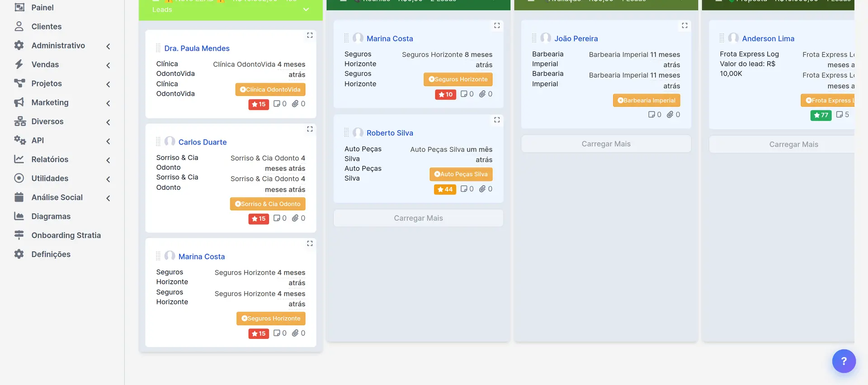The width and height of the screenshot is (868, 385).
Task: Click the Projetos diagram icon
Action: tap(19, 83)
